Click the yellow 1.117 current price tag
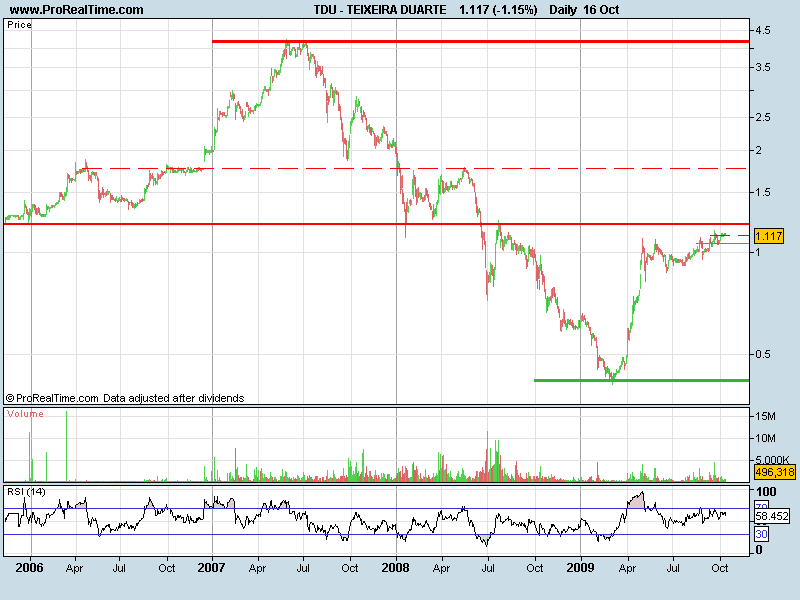 [768, 236]
